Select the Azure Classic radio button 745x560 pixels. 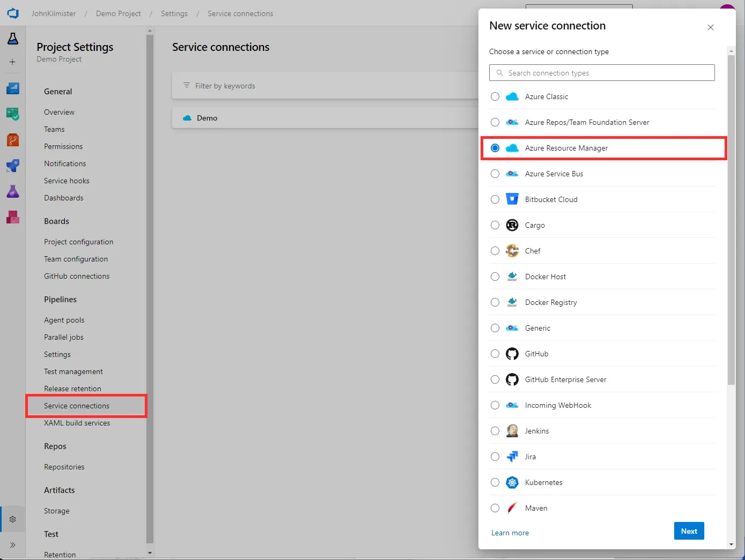(495, 96)
